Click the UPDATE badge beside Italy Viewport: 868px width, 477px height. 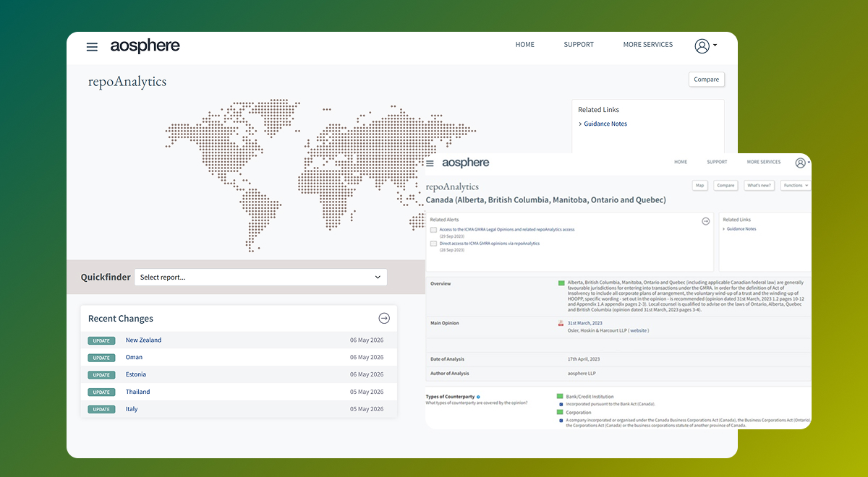point(102,410)
